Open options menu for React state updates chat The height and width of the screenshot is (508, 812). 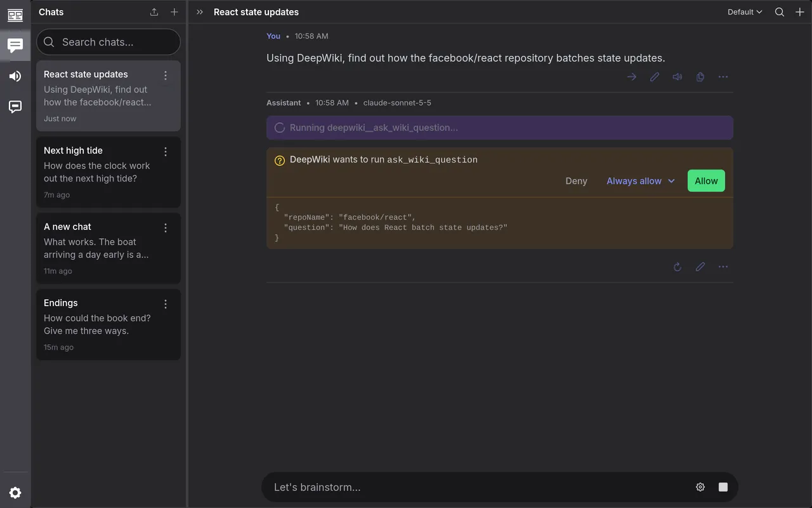point(166,76)
